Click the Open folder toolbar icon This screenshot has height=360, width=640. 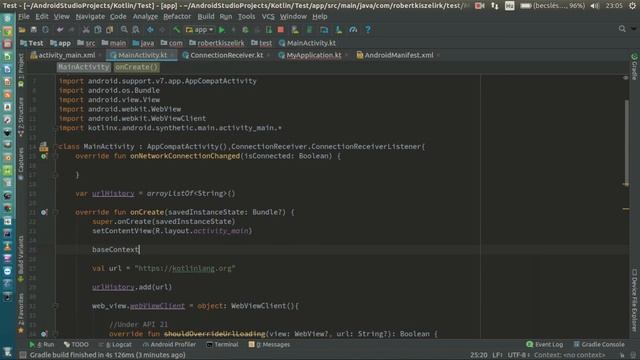[22, 29]
